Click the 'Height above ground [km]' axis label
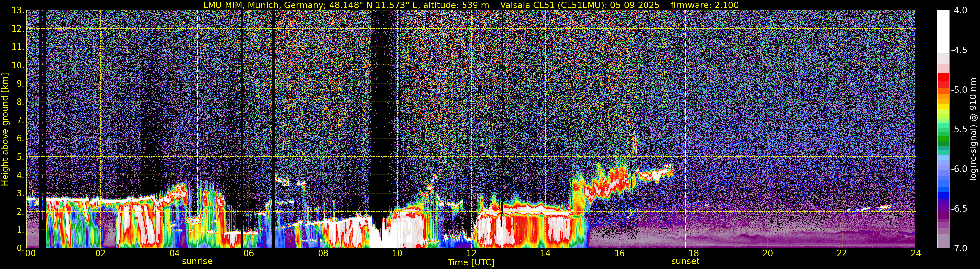980x269 pixels. pyautogui.click(x=5, y=130)
